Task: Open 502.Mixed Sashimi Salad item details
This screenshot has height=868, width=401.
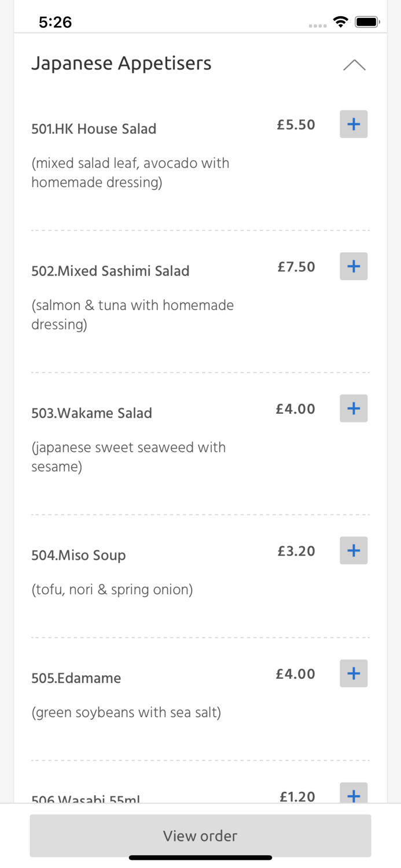Action: (111, 271)
